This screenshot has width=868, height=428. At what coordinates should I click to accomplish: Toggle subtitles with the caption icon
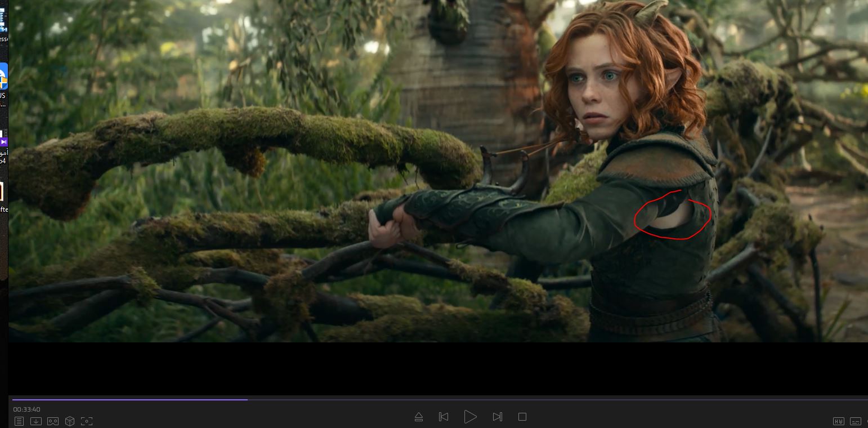click(856, 421)
